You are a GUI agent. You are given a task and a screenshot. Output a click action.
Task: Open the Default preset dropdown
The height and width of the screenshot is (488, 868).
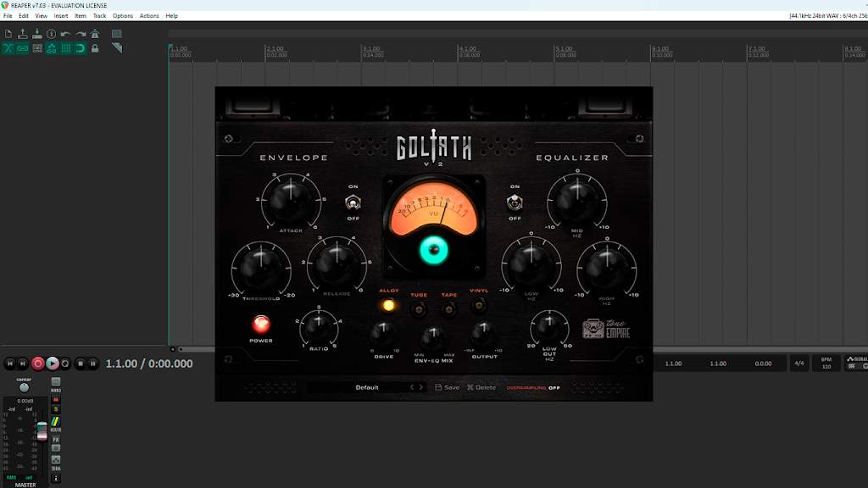(x=367, y=388)
